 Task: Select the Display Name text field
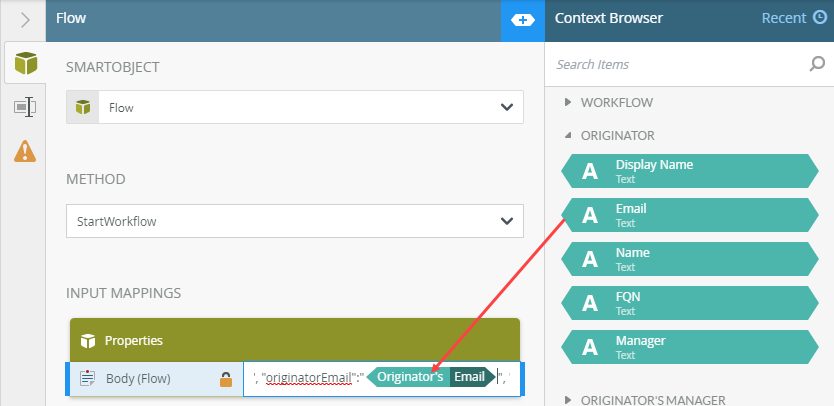click(x=690, y=171)
